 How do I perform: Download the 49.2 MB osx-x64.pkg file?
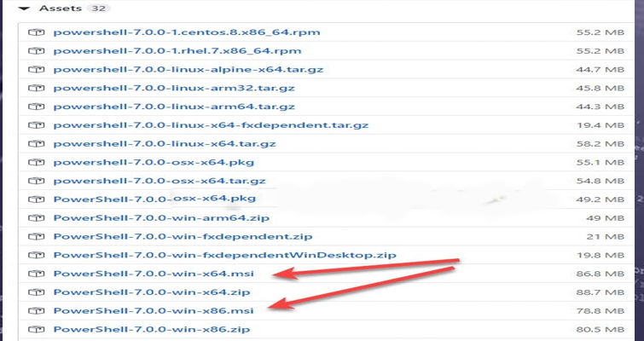[x=155, y=199]
